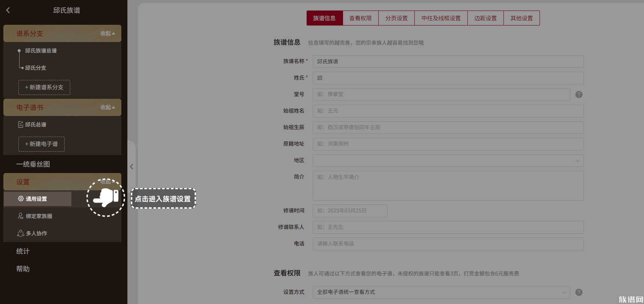Click the 修谱联系人 input field

coord(448,227)
